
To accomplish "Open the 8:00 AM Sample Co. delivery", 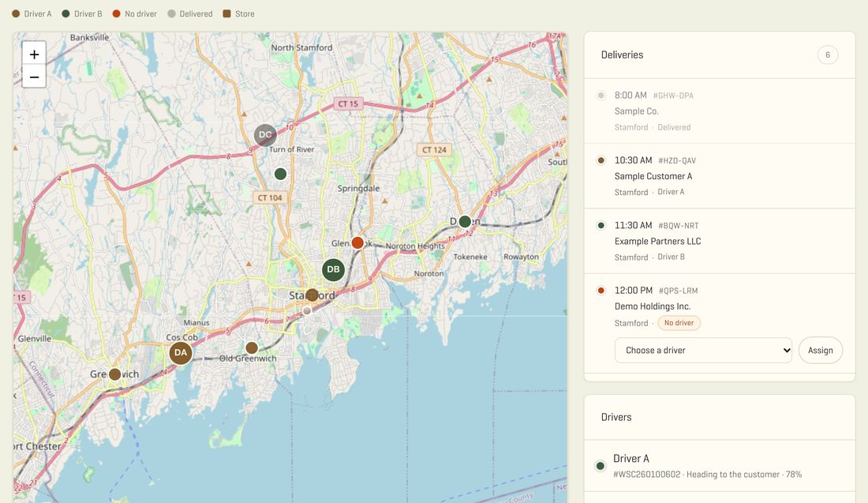I will coord(720,111).
